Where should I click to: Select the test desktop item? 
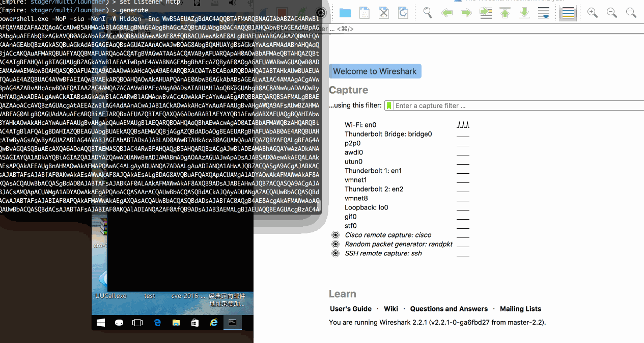(150, 296)
